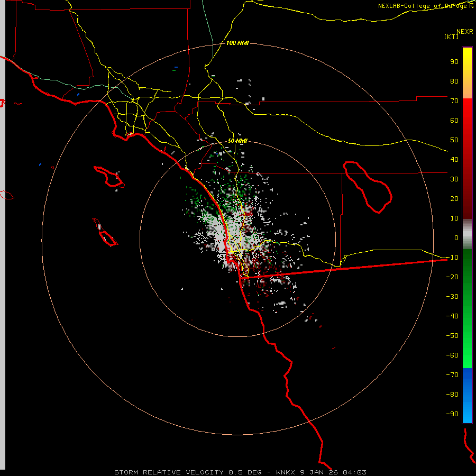
Task: Pick the gray zero-velocity segment of color bar
Action: coord(467,234)
